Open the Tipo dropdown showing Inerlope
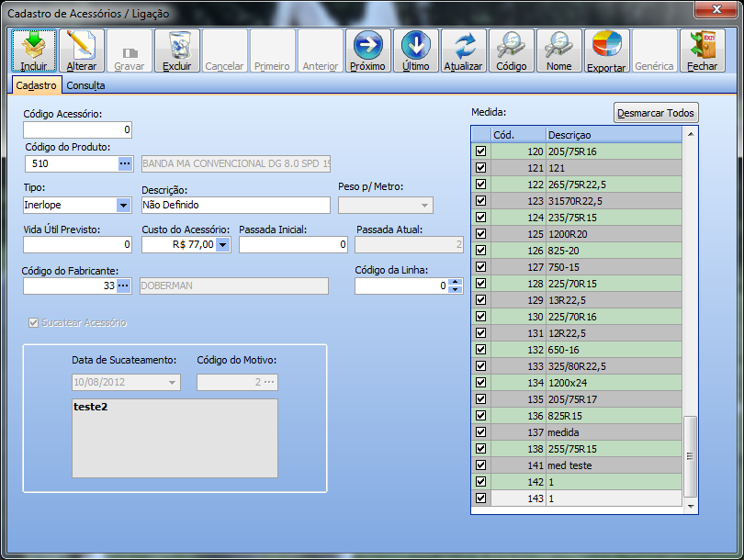Image resolution: width=744 pixels, height=560 pixels. (x=123, y=205)
